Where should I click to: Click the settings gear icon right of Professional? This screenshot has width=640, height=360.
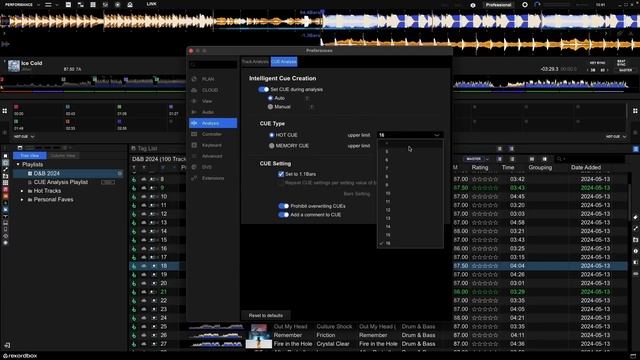click(x=525, y=5)
